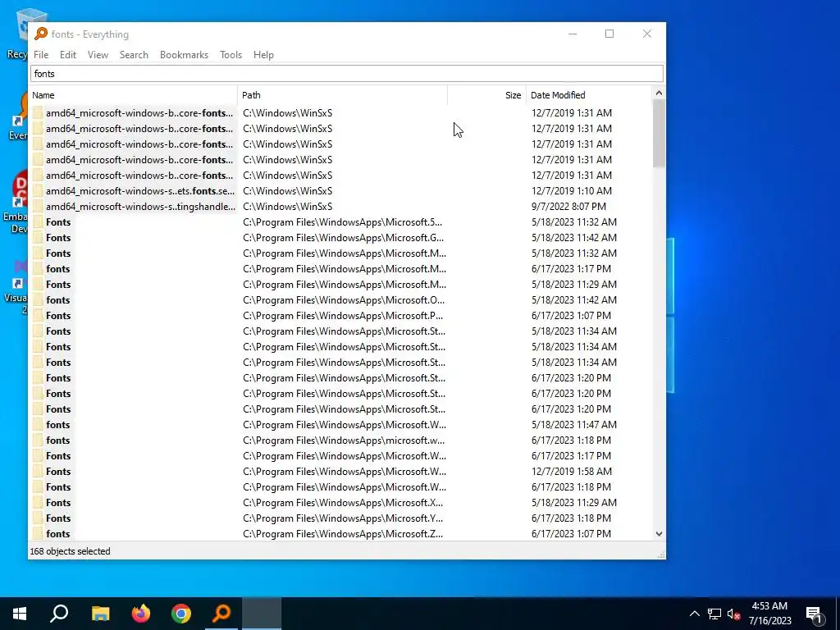Viewport: 840px width, 630px height.
Task: Open the notification center icon
Action: 815,614
